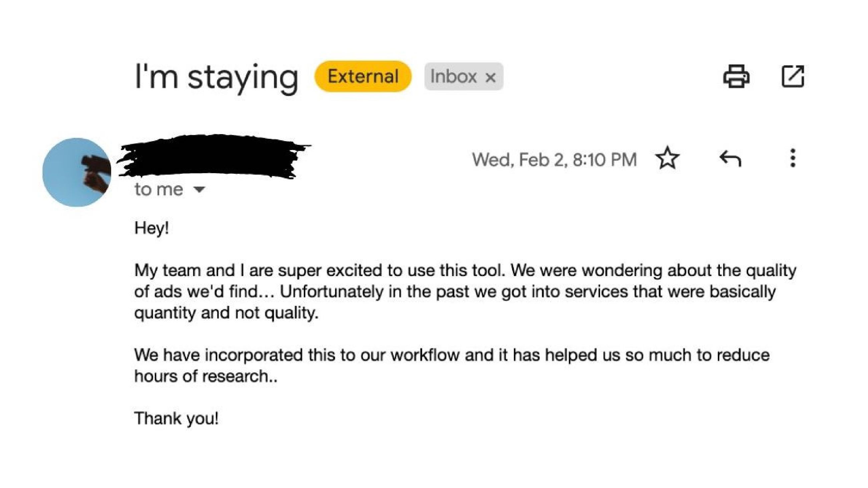Click the "I'm staying" subject line
This screenshot has width=868, height=488.
click(216, 77)
